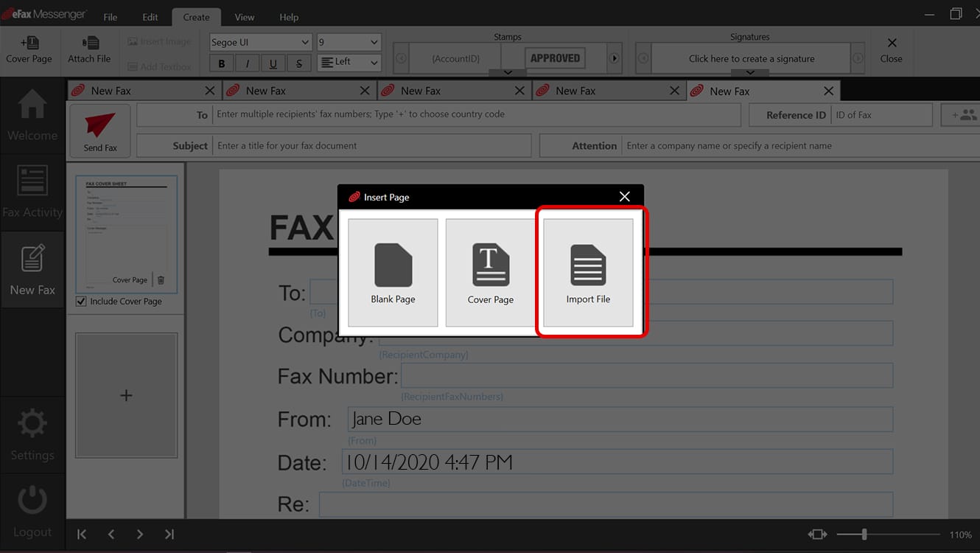Select Blank Page in the Insert Page dialog
The width and height of the screenshot is (980, 553).
tap(393, 271)
